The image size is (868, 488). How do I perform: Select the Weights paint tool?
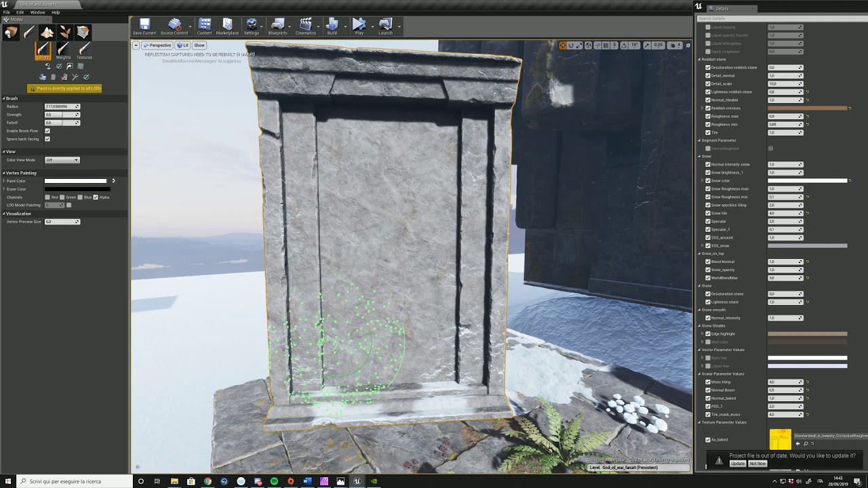click(x=63, y=51)
